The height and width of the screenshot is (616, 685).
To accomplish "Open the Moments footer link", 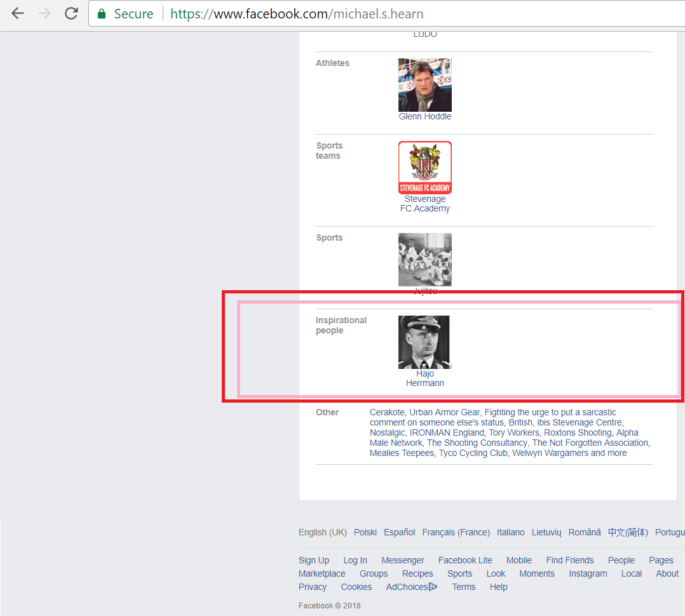I will tap(536, 573).
